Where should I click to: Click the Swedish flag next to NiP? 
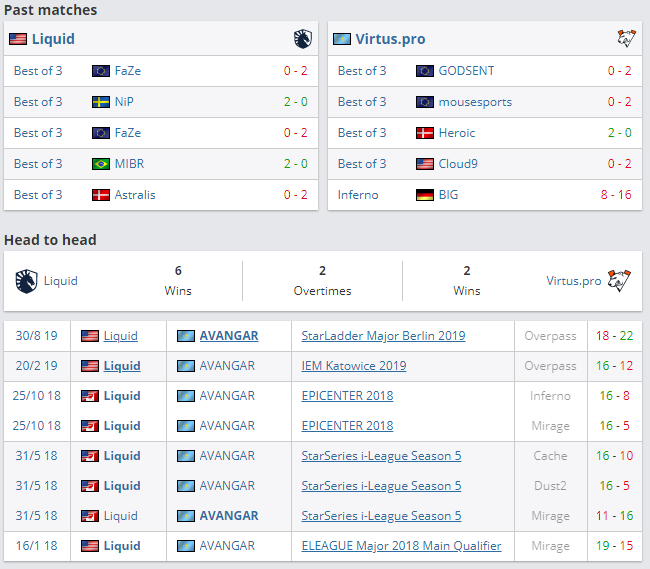tap(101, 102)
